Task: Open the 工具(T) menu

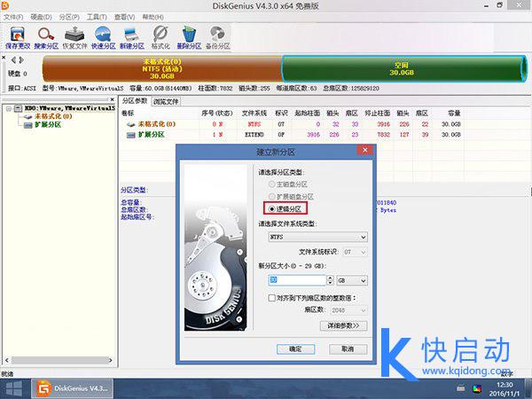Action: 97,17
